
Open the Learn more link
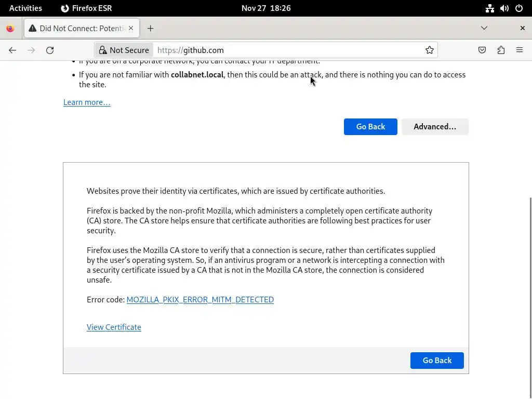[87, 102]
